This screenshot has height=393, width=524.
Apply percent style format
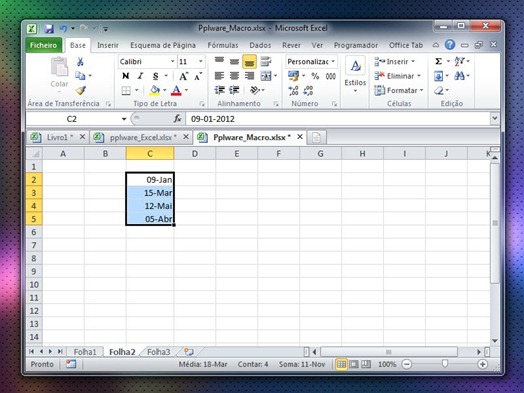pos(315,76)
